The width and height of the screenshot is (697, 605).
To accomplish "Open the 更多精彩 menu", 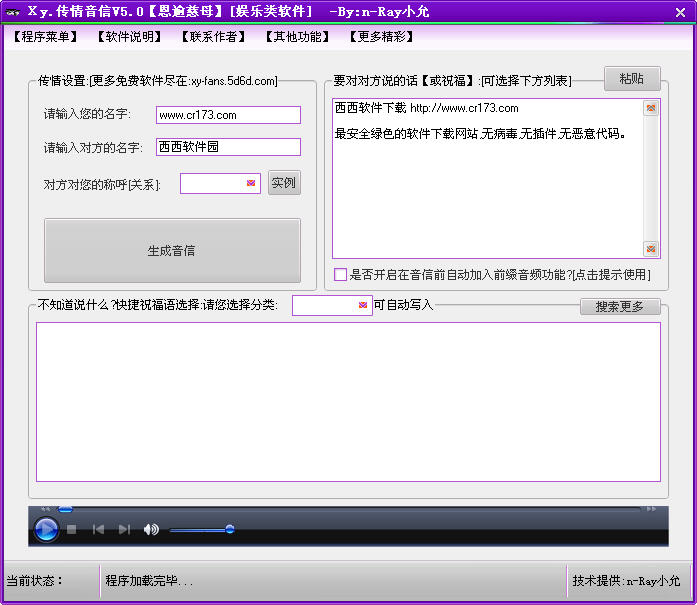I will tap(381, 37).
